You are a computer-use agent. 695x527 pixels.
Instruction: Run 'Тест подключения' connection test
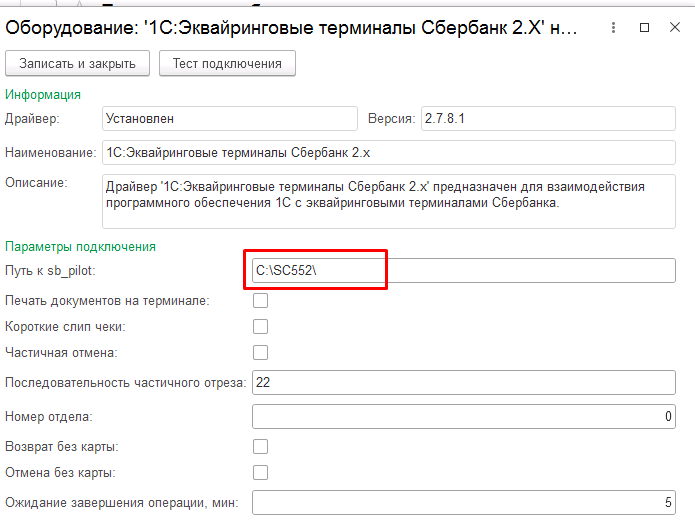[x=227, y=63]
